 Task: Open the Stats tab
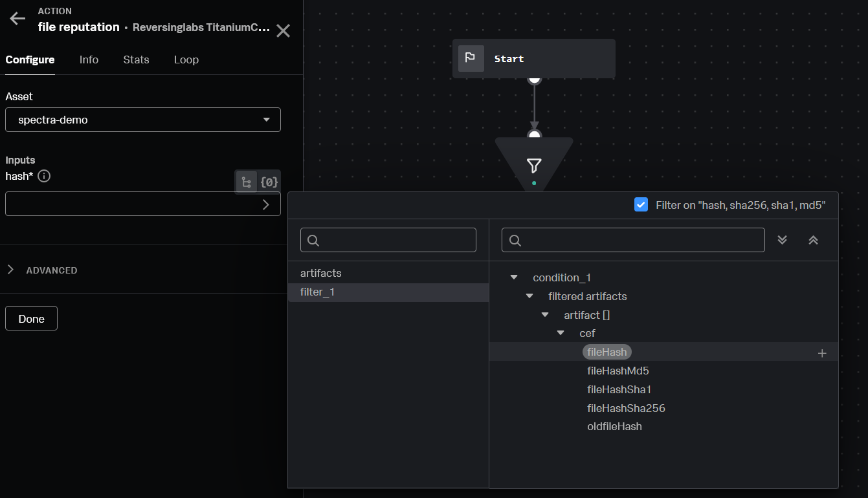pyautogui.click(x=136, y=60)
